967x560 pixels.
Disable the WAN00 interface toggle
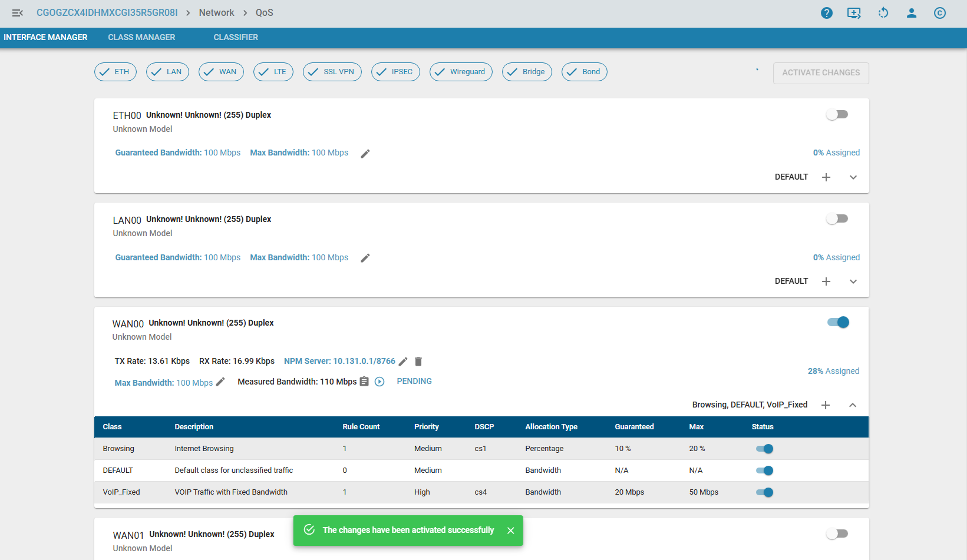click(x=838, y=322)
